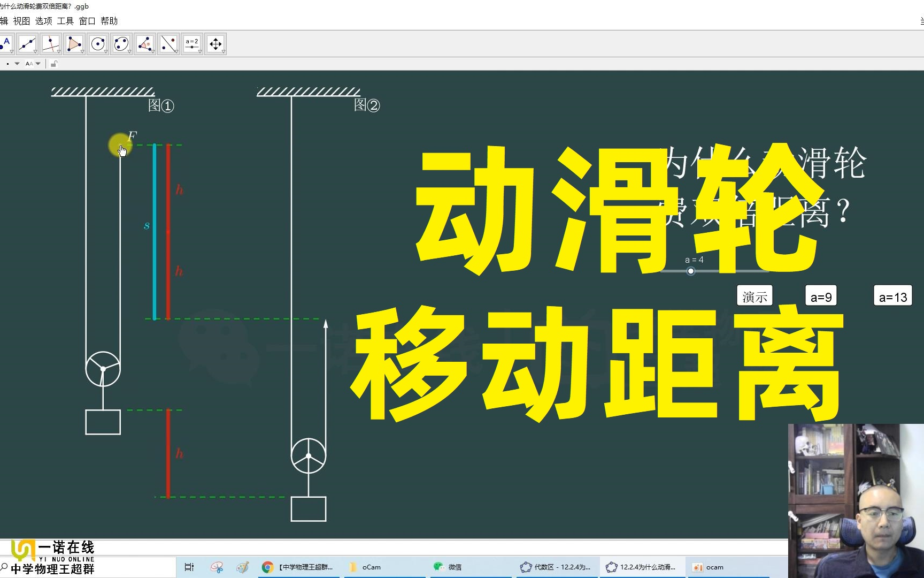Switch to the Chrome 中学物理王超群 window
The height and width of the screenshot is (578, 924).
click(298, 567)
